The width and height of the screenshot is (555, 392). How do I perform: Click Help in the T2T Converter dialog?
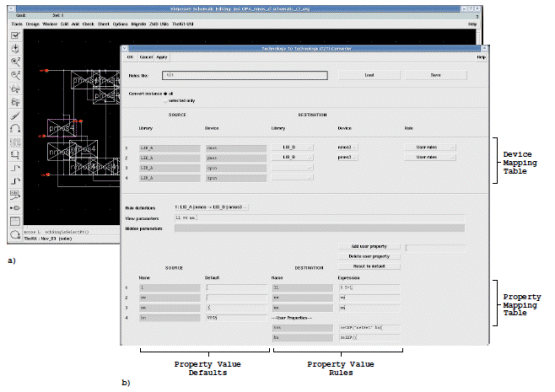point(481,57)
